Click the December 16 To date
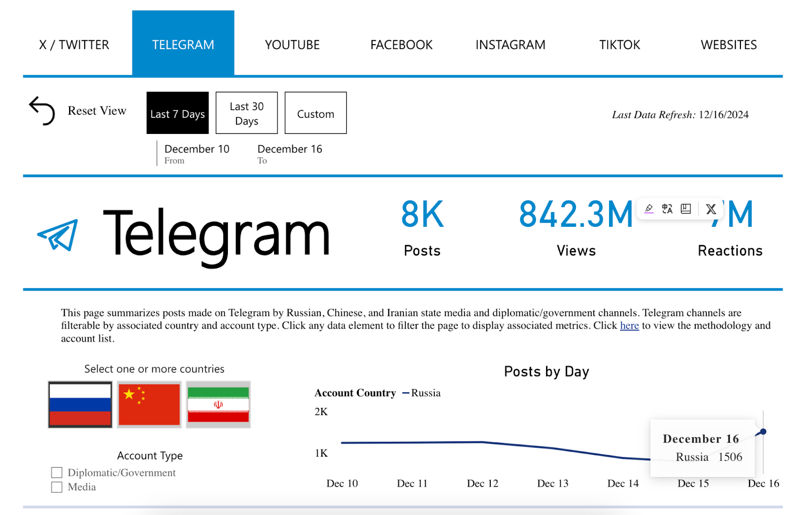The image size is (812, 515). pos(290,149)
